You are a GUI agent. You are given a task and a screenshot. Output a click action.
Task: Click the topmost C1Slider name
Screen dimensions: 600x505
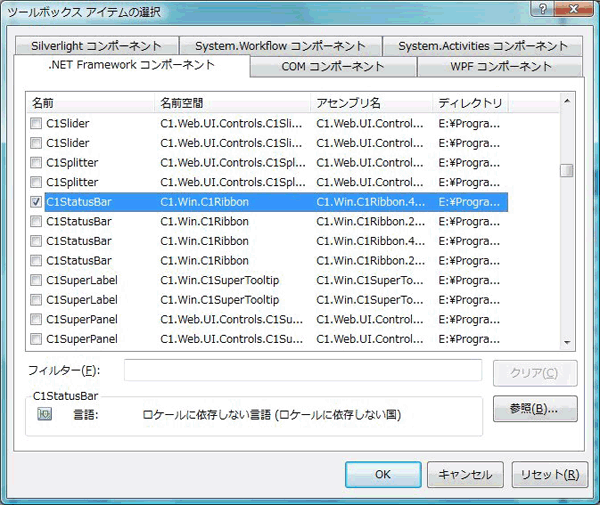[x=67, y=123]
